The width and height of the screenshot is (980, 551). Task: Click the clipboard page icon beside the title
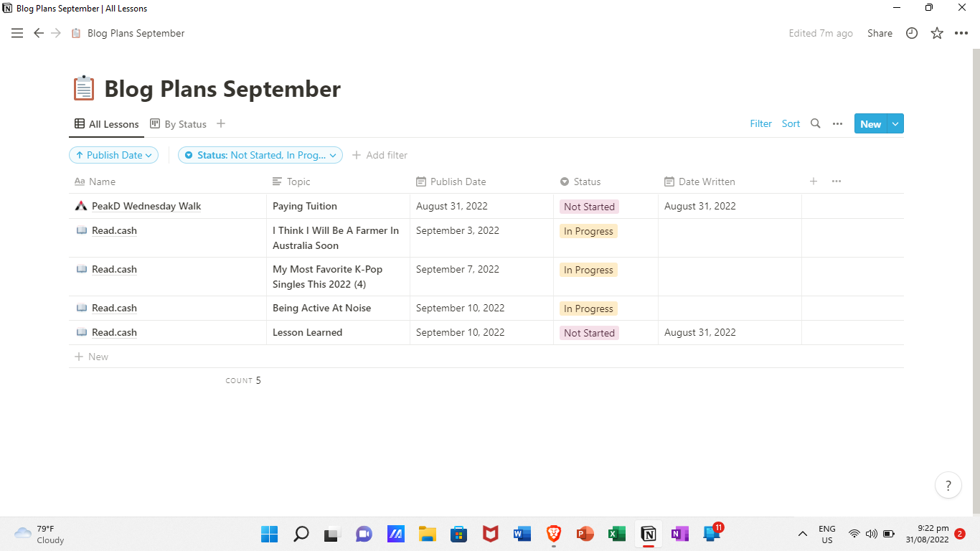(84, 89)
